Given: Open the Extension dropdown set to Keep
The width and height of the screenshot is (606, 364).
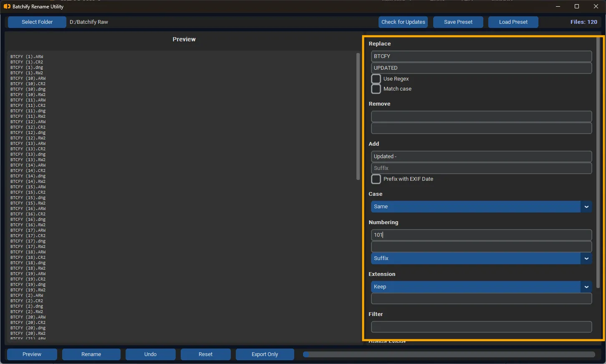Looking at the screenshot, I should [x=481, y=287].
